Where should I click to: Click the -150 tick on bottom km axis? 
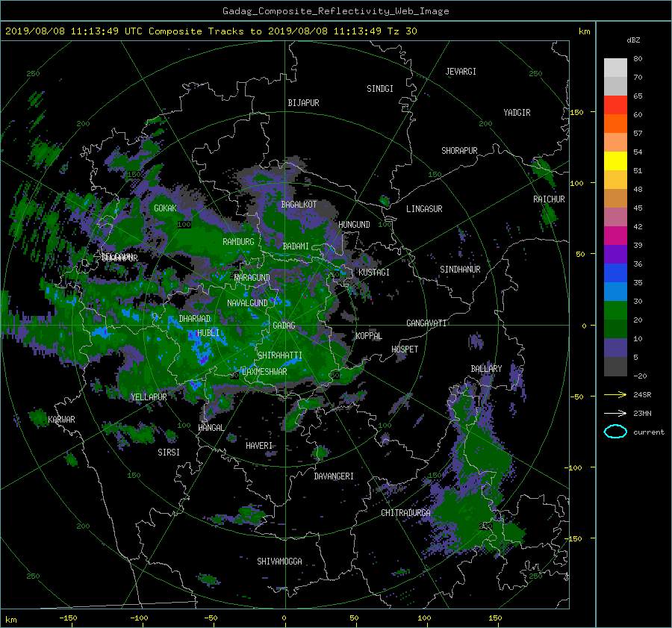[x=68, y=618]
